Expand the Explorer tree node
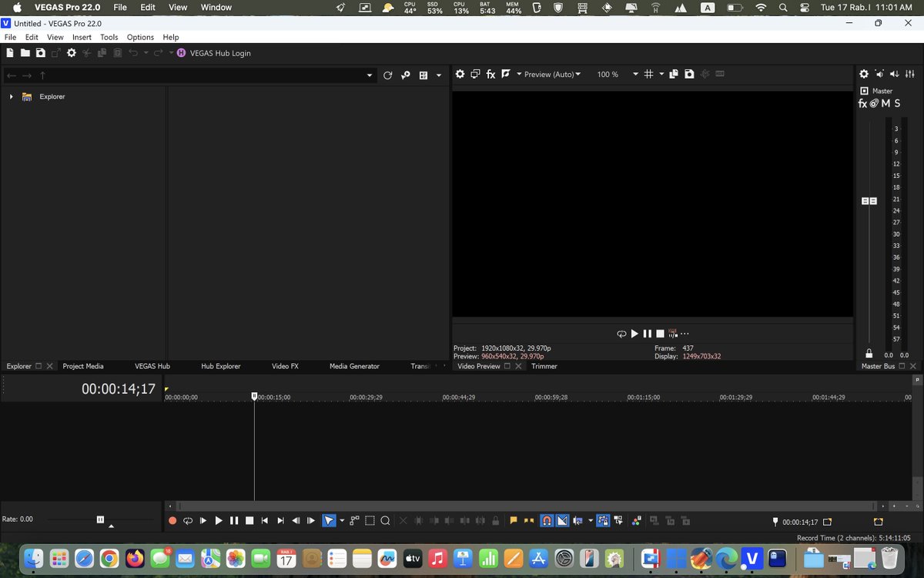 11,96
